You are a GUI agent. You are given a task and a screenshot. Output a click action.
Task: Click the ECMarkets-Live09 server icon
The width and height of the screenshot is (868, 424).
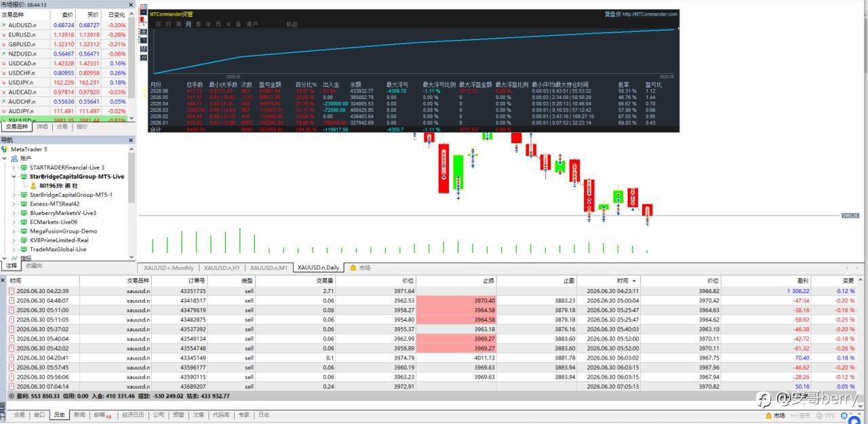(24, 222)
